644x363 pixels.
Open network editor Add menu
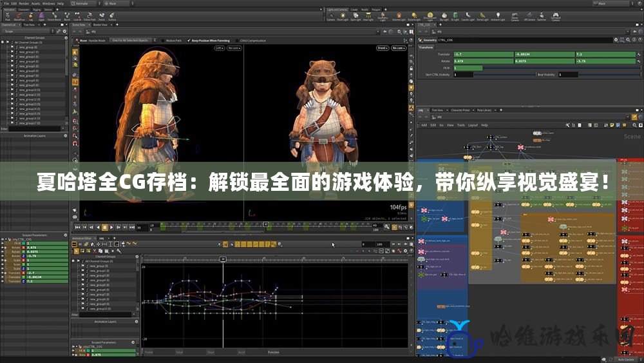click(424, 125)
